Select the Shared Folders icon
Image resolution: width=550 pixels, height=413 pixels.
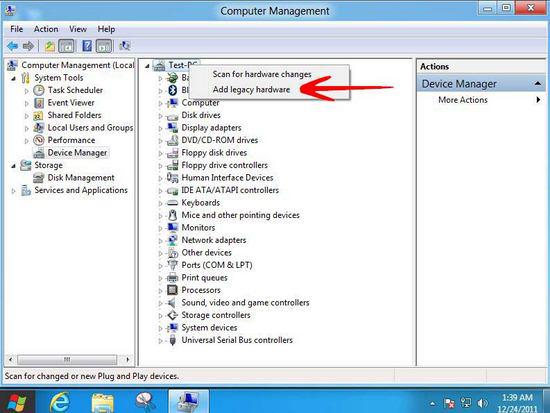click(x=38, y=115)
